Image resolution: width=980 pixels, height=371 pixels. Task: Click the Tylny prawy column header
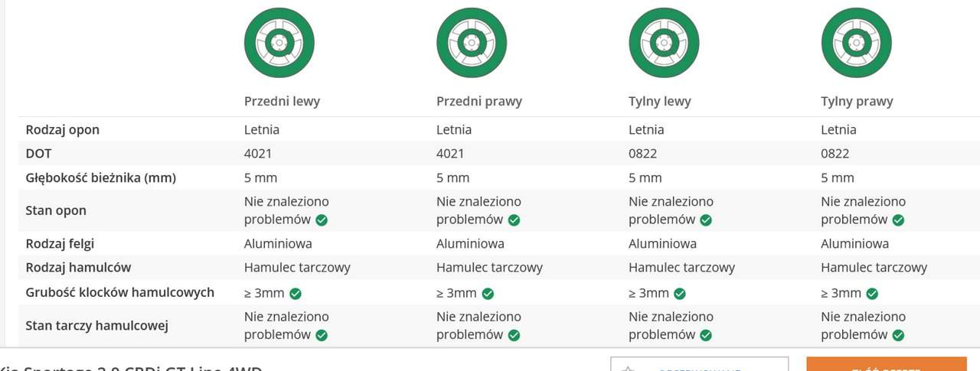pyautogui.click(x=857, y=101)
